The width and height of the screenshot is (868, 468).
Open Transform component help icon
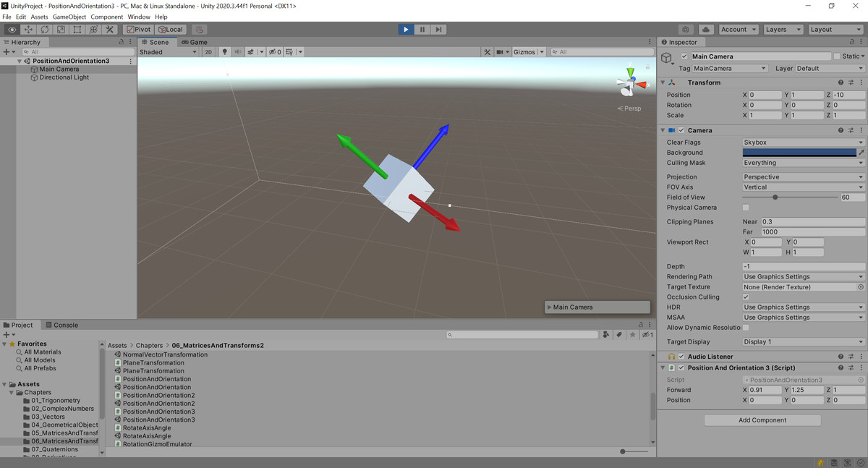(841, 82)
